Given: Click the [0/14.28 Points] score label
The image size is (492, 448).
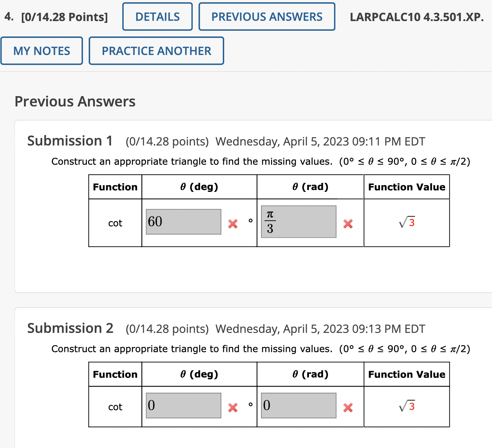Looking at the screenshot, I should coord(64,16).
